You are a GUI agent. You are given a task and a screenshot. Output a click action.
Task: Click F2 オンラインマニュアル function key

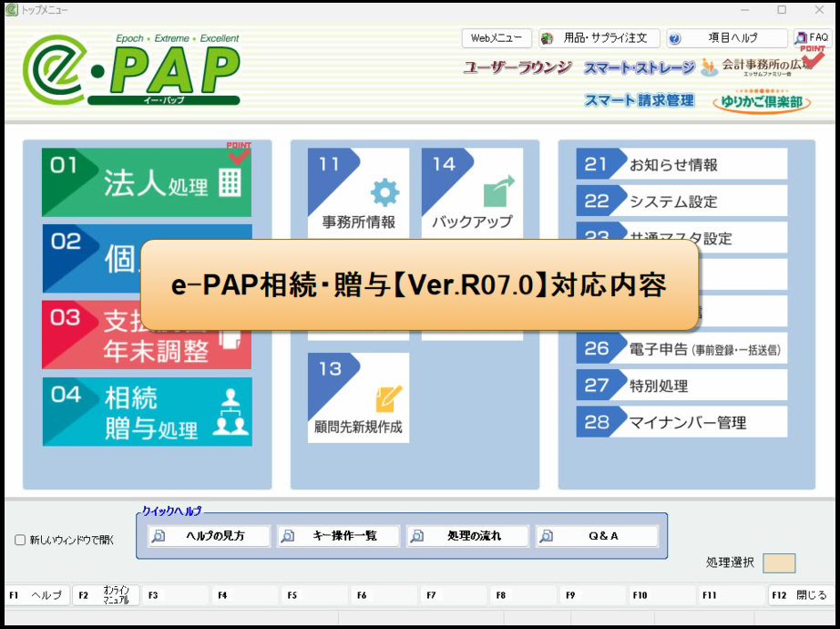point(106,595)
